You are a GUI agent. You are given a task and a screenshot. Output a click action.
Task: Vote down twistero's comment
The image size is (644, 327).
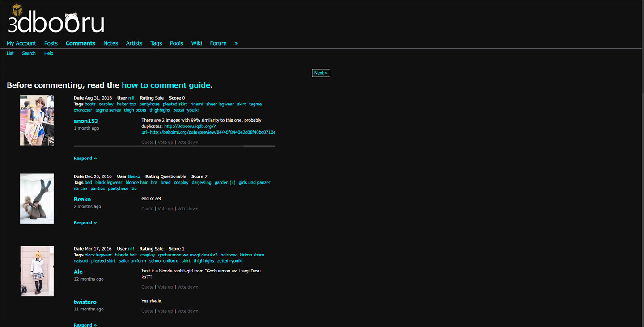click(188, 311)
